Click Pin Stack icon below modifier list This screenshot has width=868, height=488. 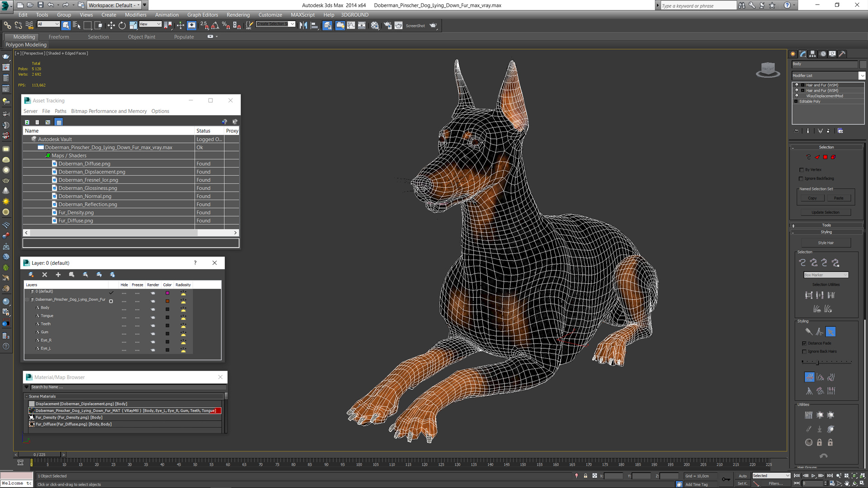(x=797, y=131)
